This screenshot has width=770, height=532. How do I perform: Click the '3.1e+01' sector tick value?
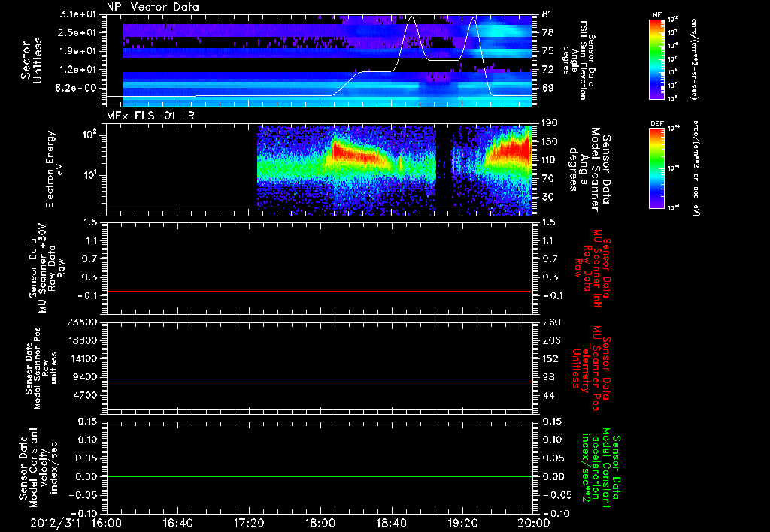tap(80, 14)
